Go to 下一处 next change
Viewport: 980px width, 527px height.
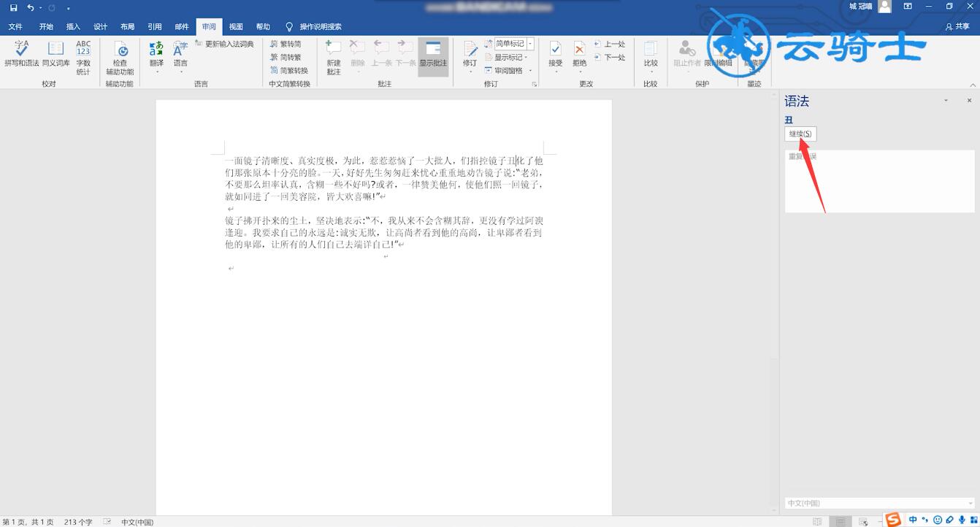coord(610,58)
